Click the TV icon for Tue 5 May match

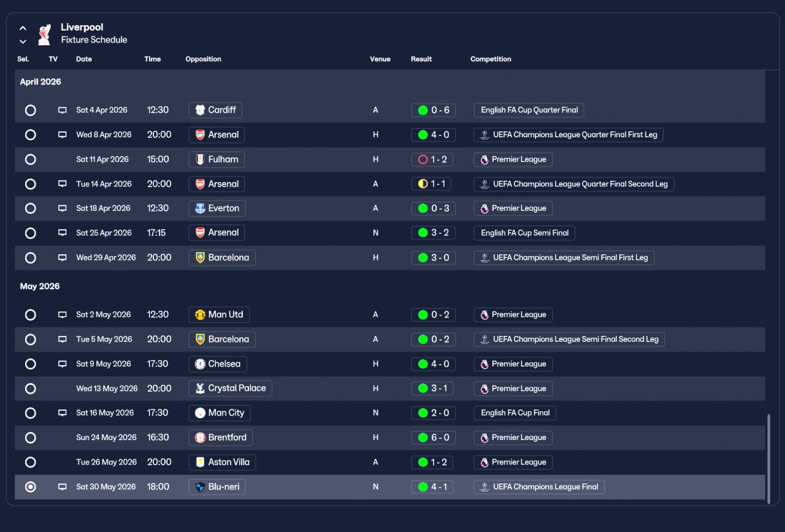point(62,340)
